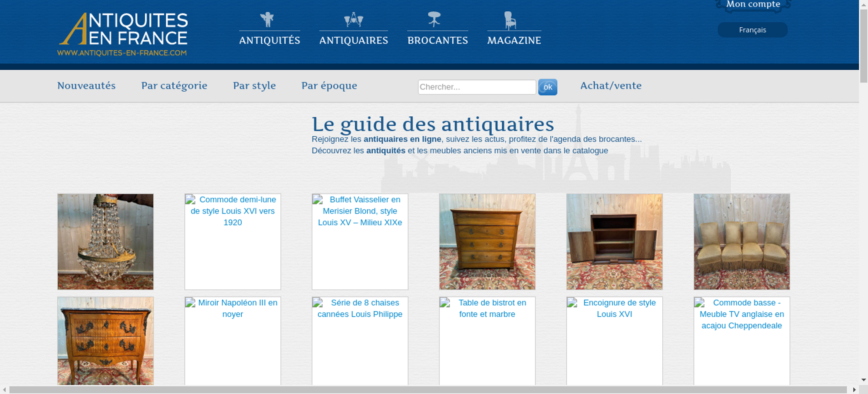
Task: Open the Nouveautés menu item
Action: click(x=86, y=86)
